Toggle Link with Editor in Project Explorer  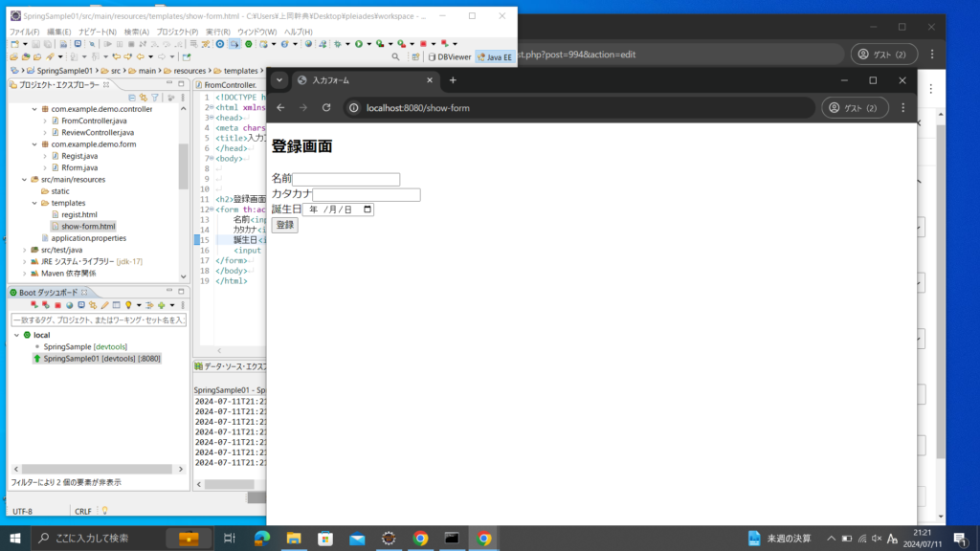143,97
